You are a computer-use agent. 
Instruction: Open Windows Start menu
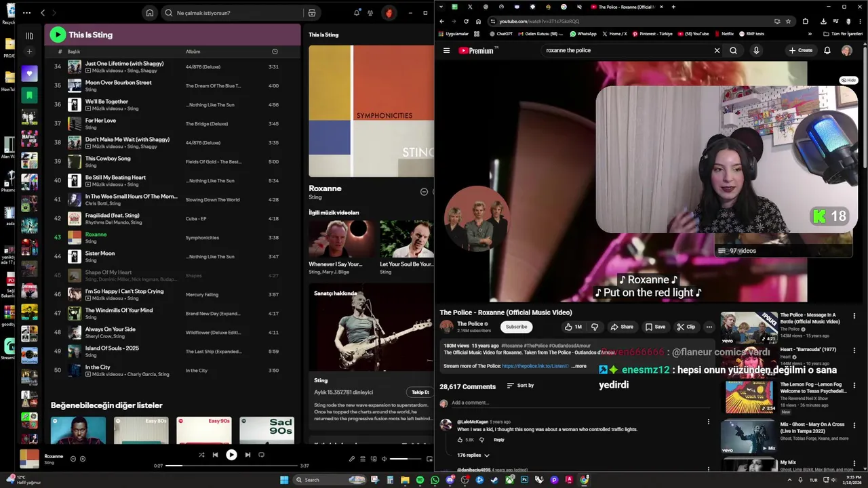(284, 480)
